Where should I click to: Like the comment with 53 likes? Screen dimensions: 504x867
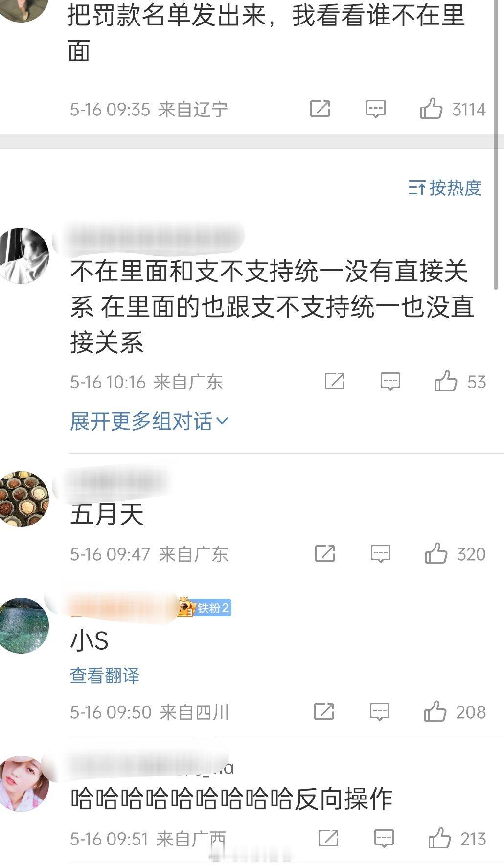click(x=446, y=381)
